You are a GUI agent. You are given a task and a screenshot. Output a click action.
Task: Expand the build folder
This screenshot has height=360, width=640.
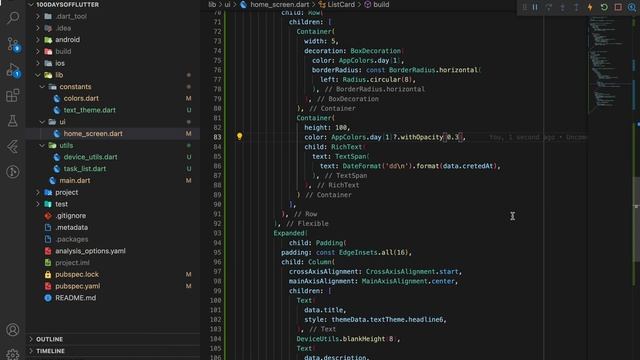point(38,51)
